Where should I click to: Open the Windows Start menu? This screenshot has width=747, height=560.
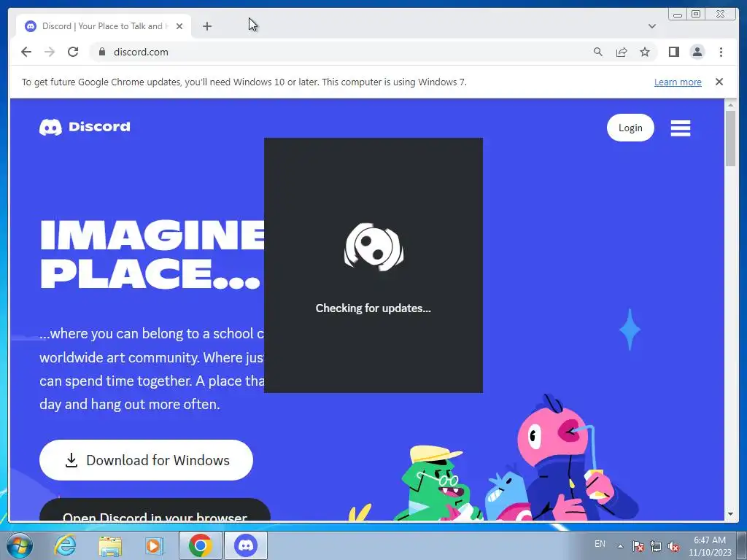point(20,545)
